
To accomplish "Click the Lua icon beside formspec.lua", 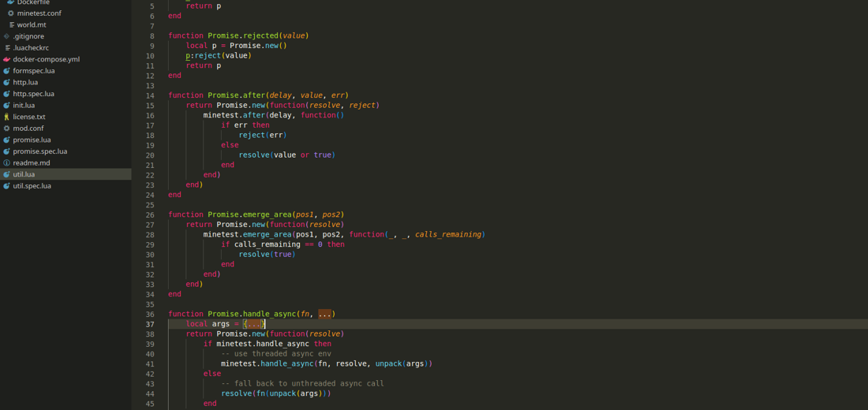I will click(7, 71).
